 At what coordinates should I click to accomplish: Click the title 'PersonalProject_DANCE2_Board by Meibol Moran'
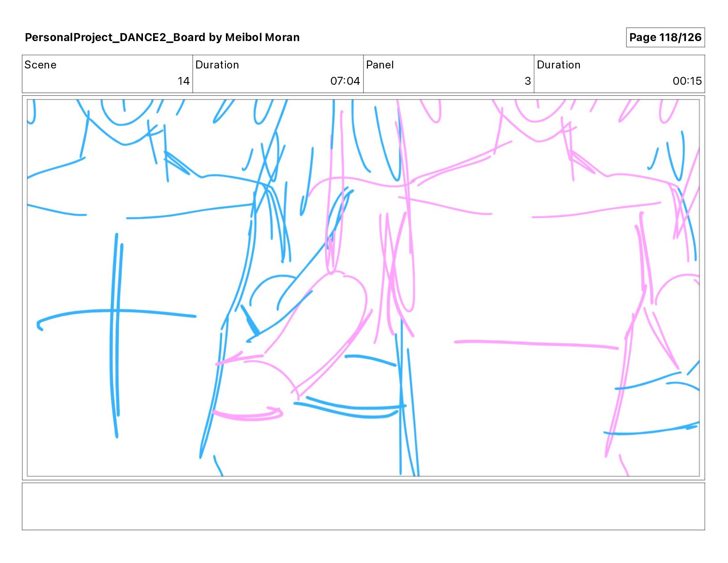pos(162,38)
